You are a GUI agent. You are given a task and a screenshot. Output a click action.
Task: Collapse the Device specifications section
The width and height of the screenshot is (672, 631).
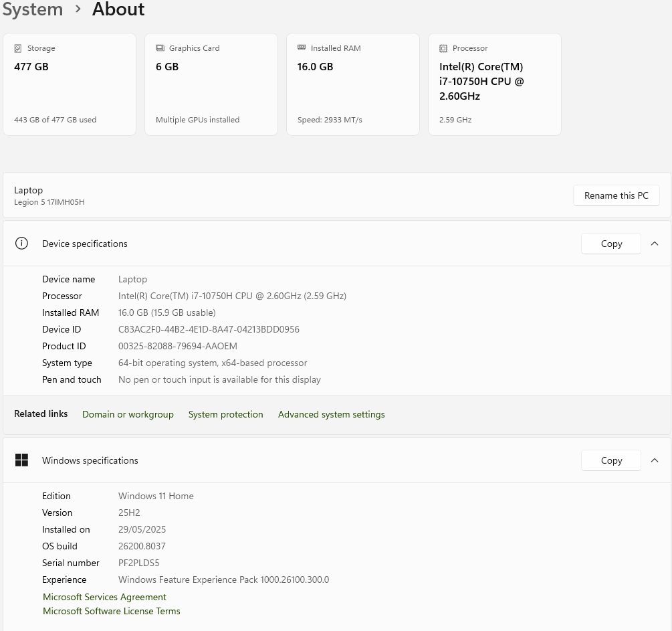tap(655, 244)
